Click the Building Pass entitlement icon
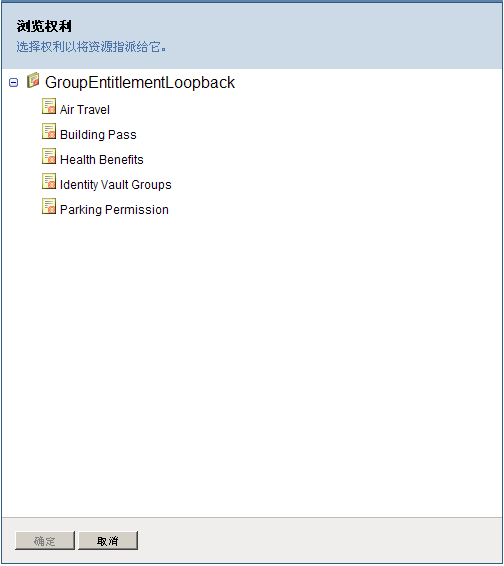 point(49,131)
